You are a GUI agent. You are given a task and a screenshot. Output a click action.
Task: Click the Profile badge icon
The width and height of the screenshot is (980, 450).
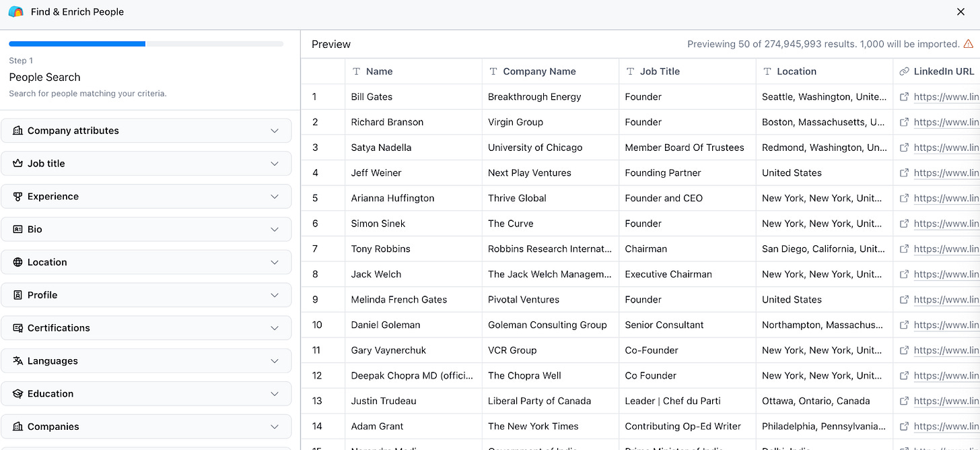coord(17,295)
